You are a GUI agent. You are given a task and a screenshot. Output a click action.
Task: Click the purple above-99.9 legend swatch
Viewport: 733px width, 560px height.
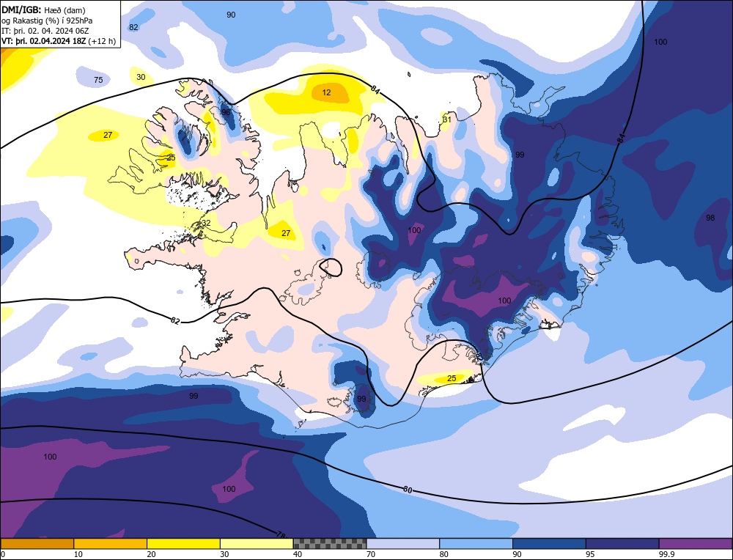(x=696, y=543)
